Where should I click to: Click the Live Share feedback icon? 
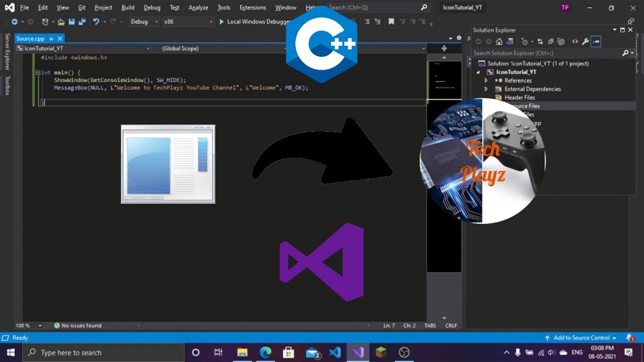click(630, 22)
